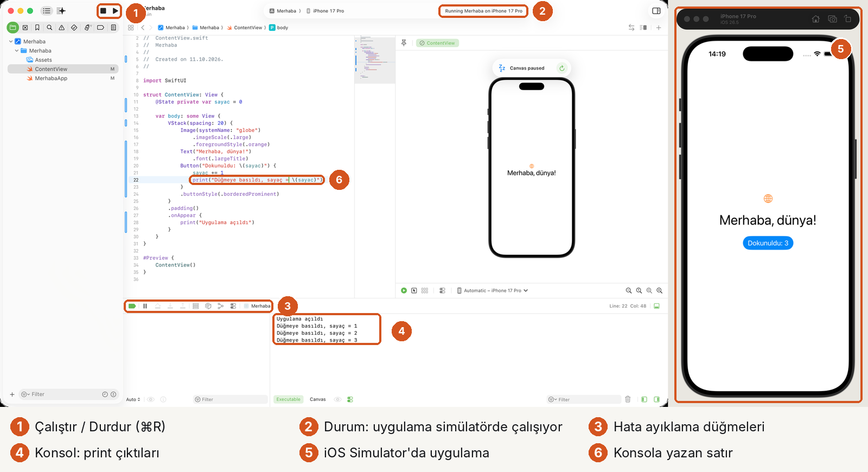Open the coding assistant sparkle icon
Screen dimensions: 868x472
(x=61, y=11)
